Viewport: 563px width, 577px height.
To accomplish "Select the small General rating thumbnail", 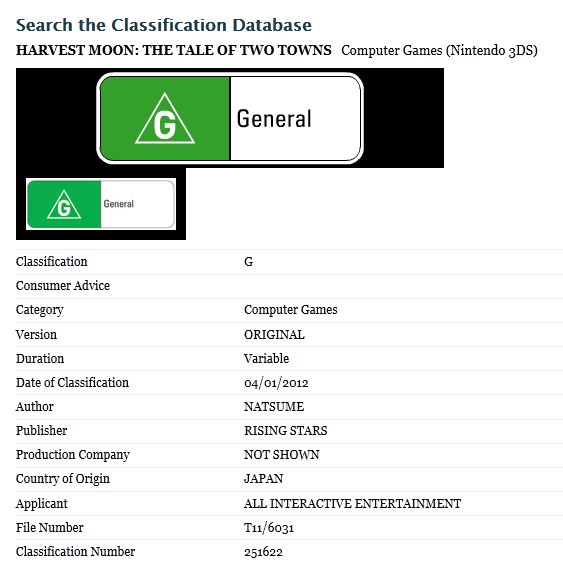I will [101, 204].
